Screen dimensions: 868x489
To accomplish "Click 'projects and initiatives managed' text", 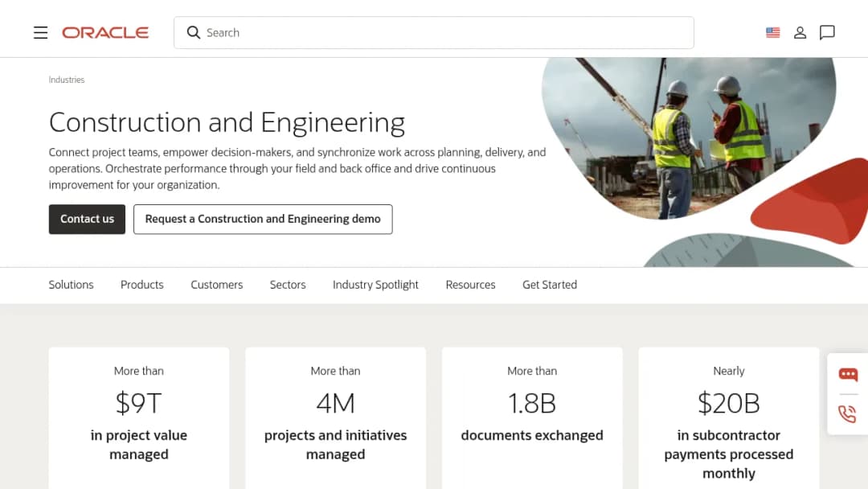I will [335, 445].
